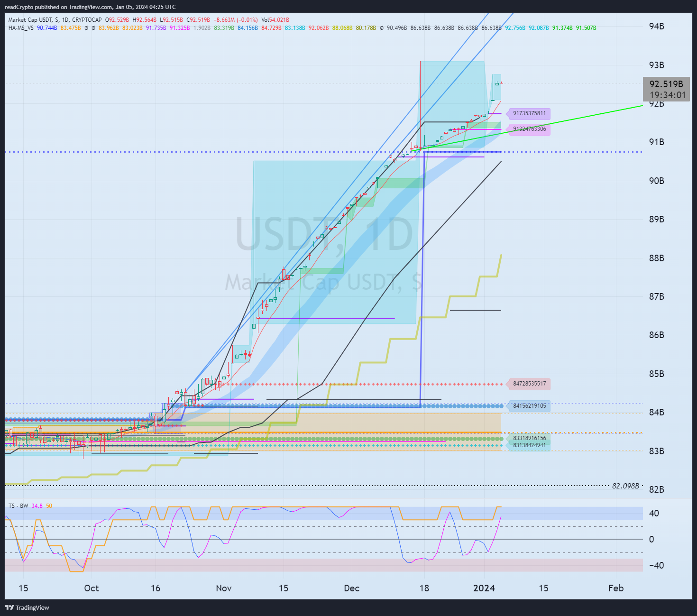This screenshot has width=697, height=616.
Task: Click the close value C92.519B in legend
Action: point(198,20)
